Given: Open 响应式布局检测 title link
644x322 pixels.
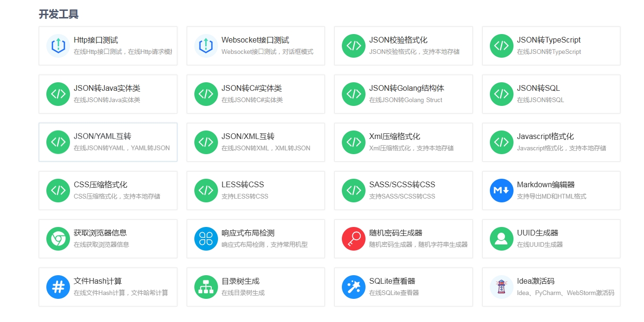Looking at the screenshot, I should [248, 233].
